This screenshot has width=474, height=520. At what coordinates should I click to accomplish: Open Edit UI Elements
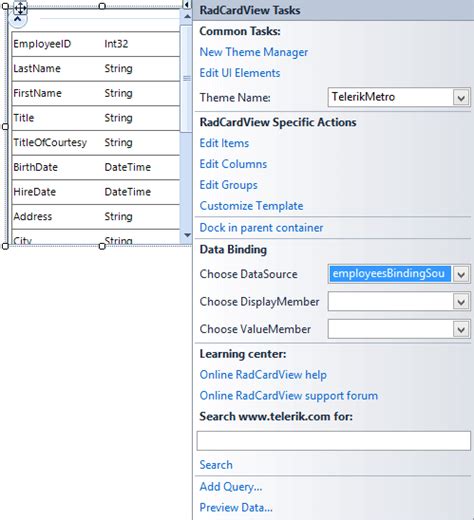(x=240, y=73)
